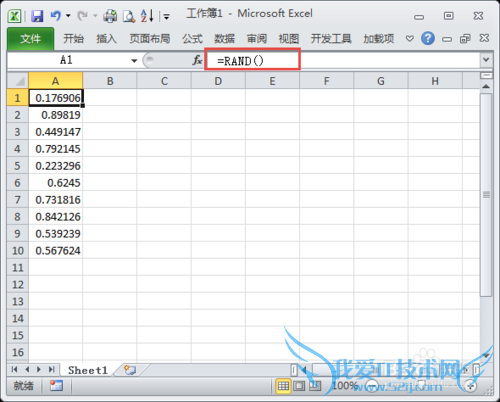Click zoom out minus button
The height and width of the screenshot is (402, 500).
(372, 386)
